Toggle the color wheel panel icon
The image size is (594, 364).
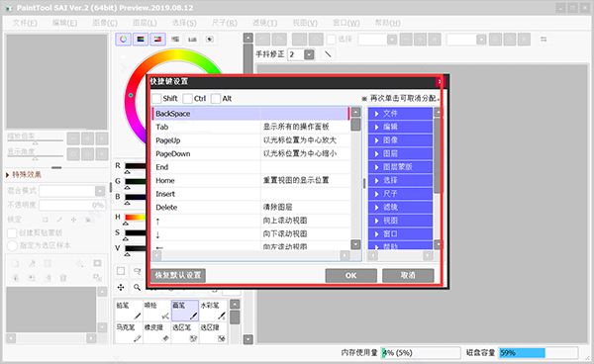[x=123, y=39]
